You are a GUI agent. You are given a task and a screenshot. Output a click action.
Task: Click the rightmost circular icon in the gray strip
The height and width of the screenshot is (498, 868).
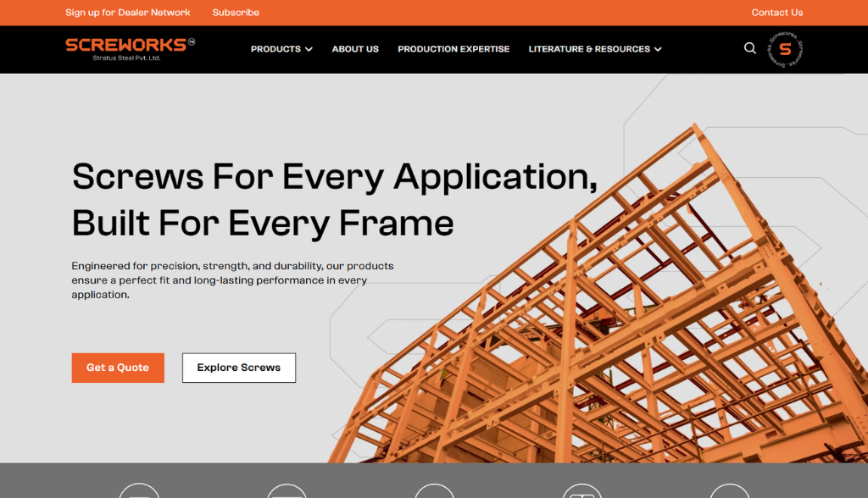(x=729, y=491)
